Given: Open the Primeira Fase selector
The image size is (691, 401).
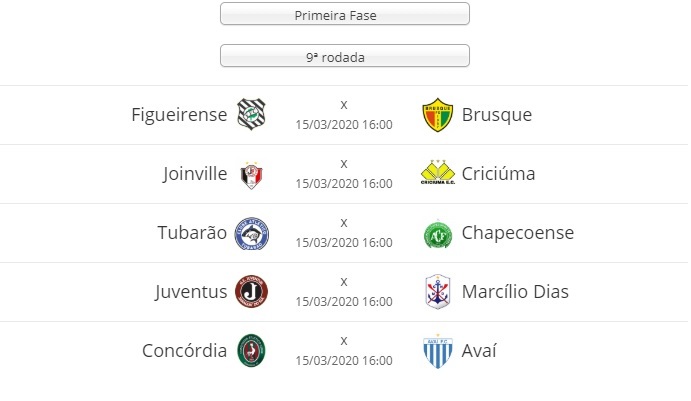Looking at the screenshot, I should [x=345, y=14].
